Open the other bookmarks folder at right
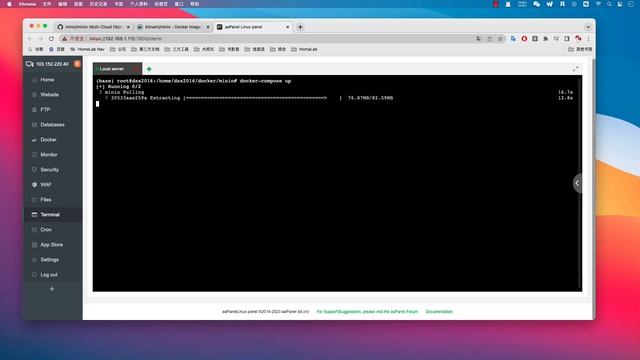 [x=580, y=49]
